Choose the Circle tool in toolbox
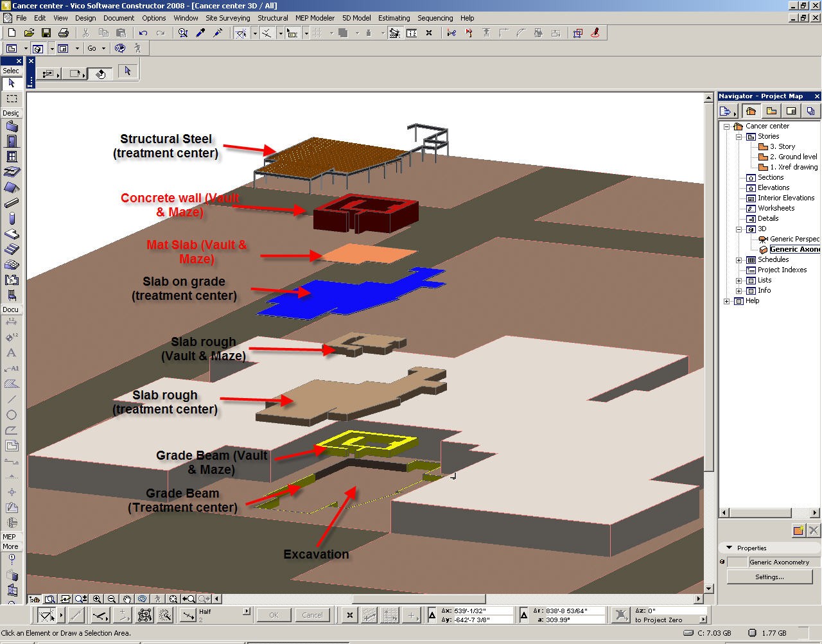This screenshot has width=822, height=644. pos(12,415)
